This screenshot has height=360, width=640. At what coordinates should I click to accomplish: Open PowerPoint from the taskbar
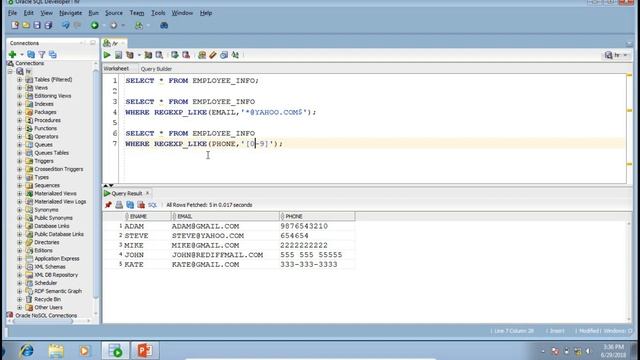144,351
